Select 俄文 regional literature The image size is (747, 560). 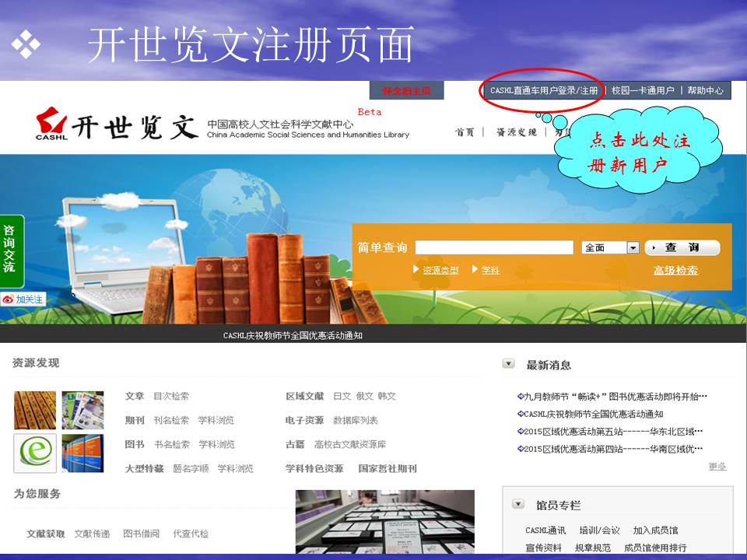[x=364, y=396]
